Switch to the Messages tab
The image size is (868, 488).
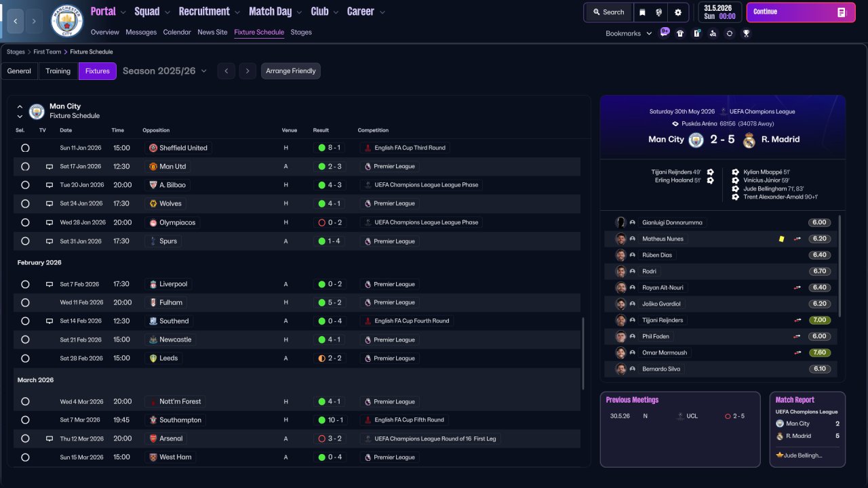(x=141, y=32)
